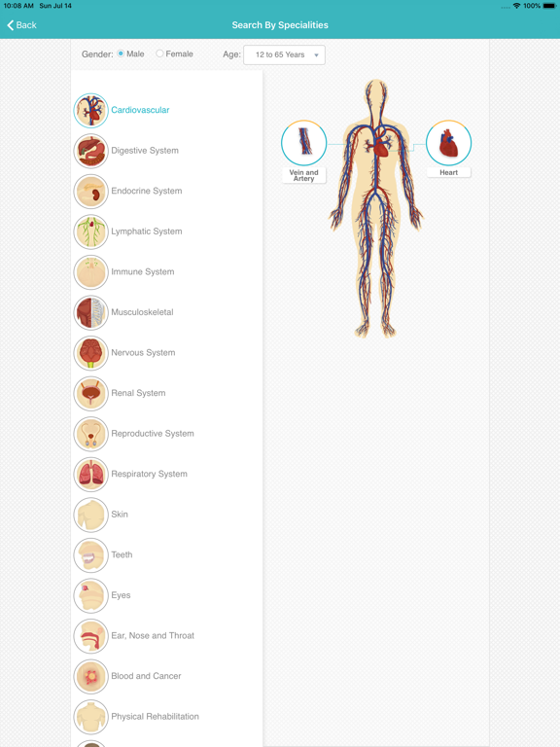Select the Male gender radio button
Screen dimensions: 560x747
point(121,53)
